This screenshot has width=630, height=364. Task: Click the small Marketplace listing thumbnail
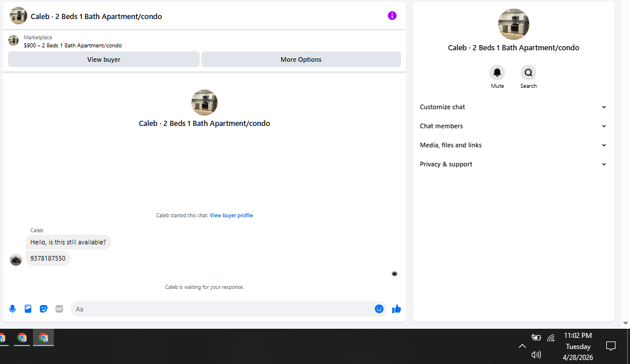coord(13,40)
